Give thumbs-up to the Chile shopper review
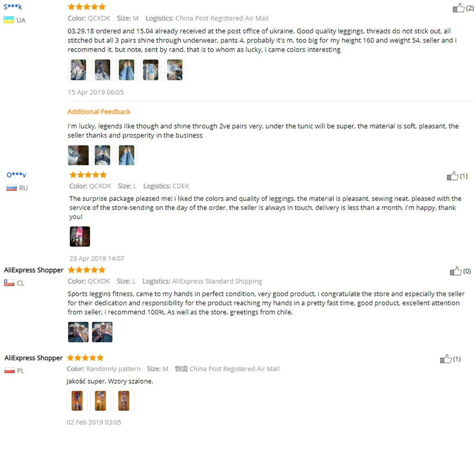 tap(456, 271)
